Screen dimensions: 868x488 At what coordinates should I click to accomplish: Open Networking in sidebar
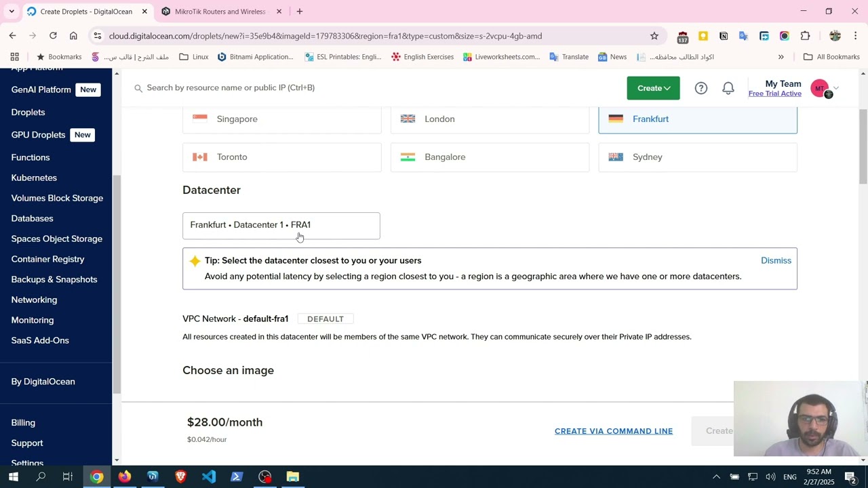pos(34,300)
